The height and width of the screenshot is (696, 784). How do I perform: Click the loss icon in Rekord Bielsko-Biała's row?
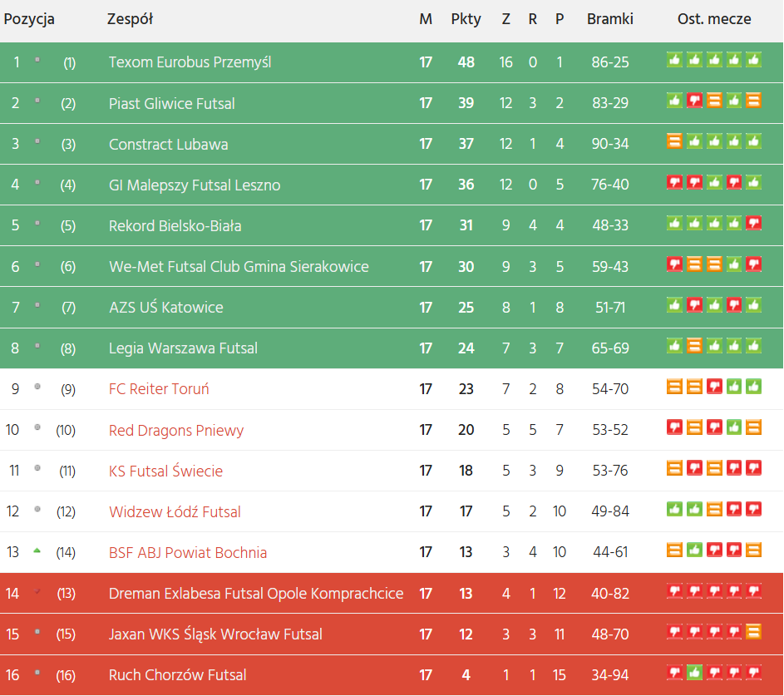[x=753, y=223]
